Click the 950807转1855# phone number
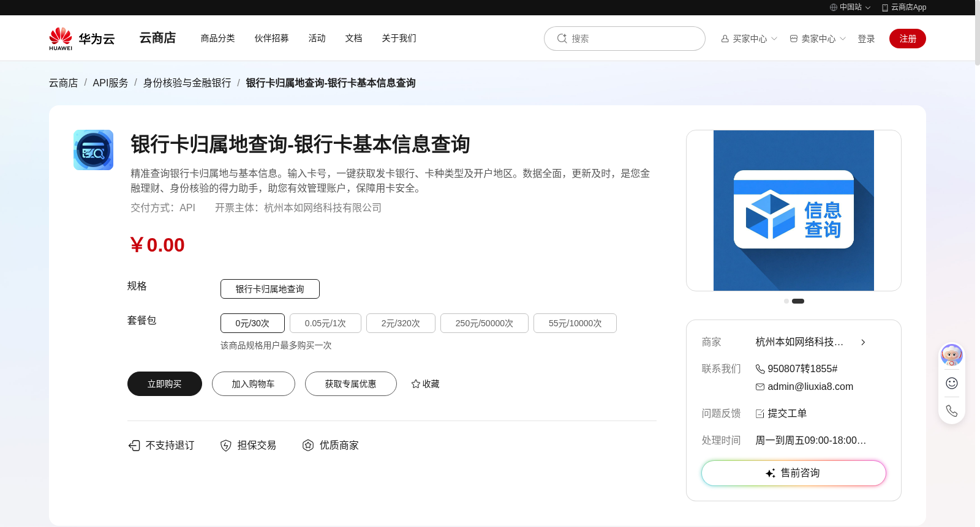980x527 pixels. (802, 368)
